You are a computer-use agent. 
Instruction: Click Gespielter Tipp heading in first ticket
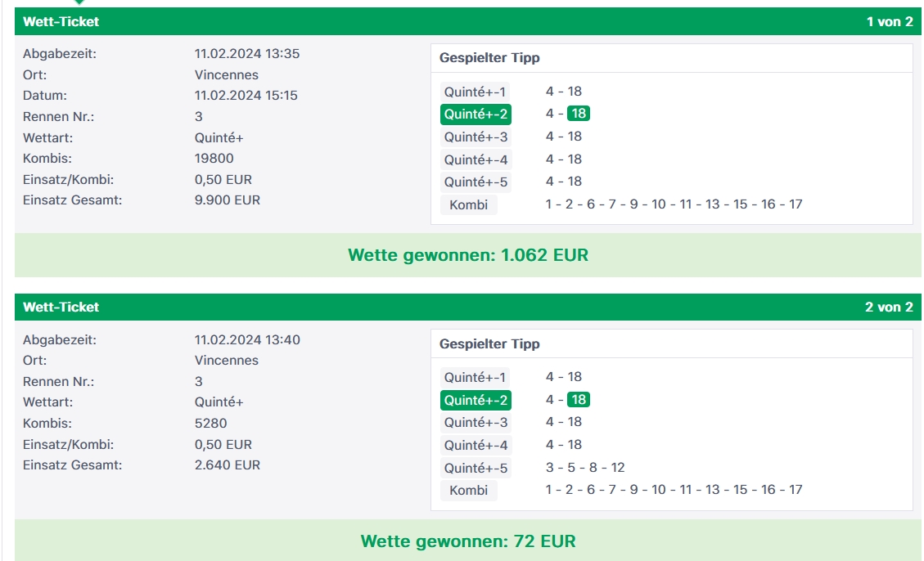click(489, 58)
